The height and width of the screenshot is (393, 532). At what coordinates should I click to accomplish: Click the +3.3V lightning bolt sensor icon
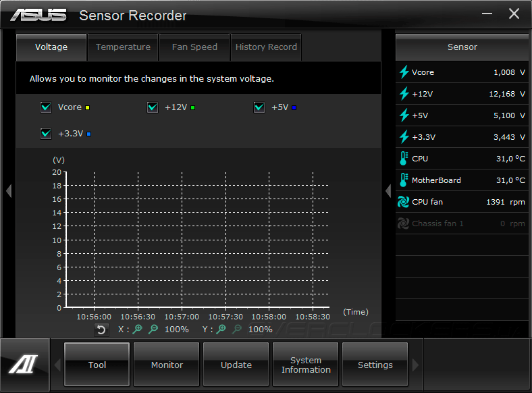tap(404, 137)
